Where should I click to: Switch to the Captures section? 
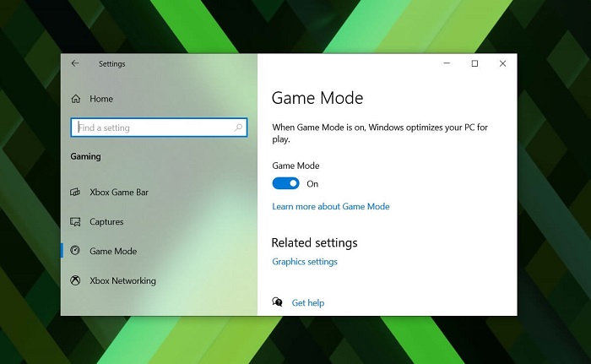pos(106,222)
